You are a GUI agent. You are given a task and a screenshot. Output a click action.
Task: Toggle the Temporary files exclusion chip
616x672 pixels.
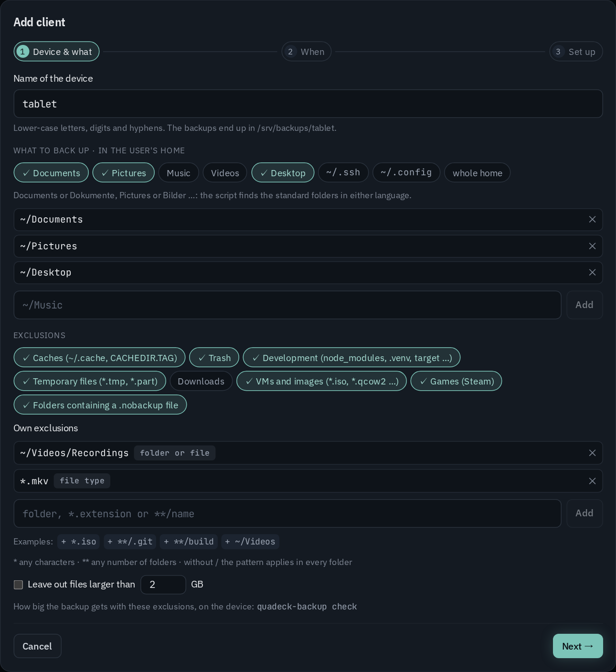coord(90,381)
